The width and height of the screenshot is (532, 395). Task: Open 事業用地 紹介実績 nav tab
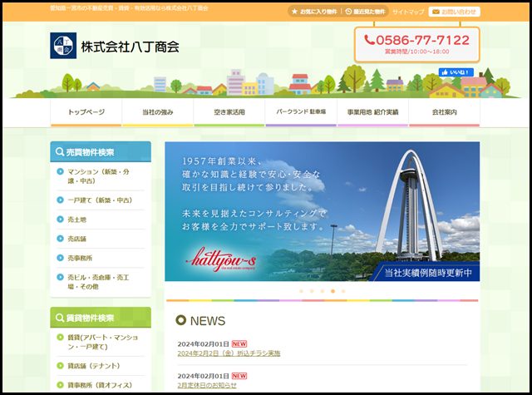(x=372, y=112)
